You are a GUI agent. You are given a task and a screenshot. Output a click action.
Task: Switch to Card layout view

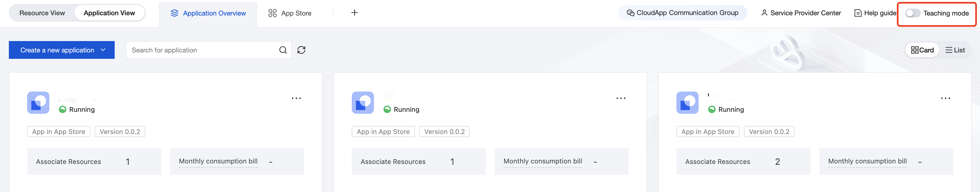pyautogui.click(x=922, y=50)
